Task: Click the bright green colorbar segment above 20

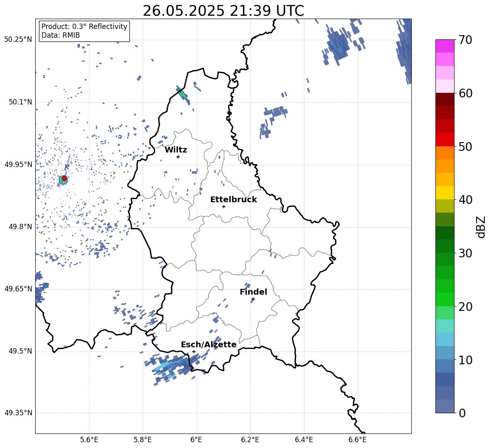Action: coord(445,299)
